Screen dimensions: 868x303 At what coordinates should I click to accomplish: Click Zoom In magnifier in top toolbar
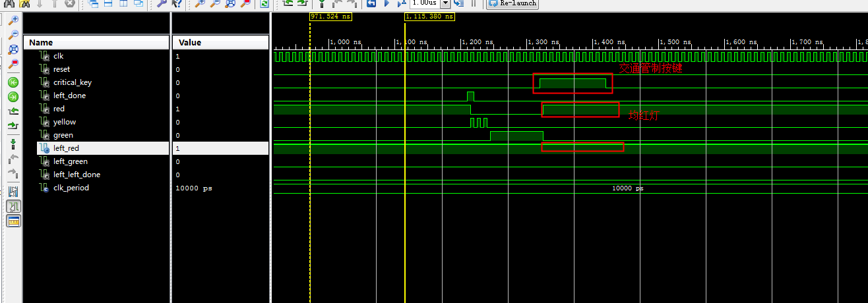pyautogui.click(x=200, y=3)
